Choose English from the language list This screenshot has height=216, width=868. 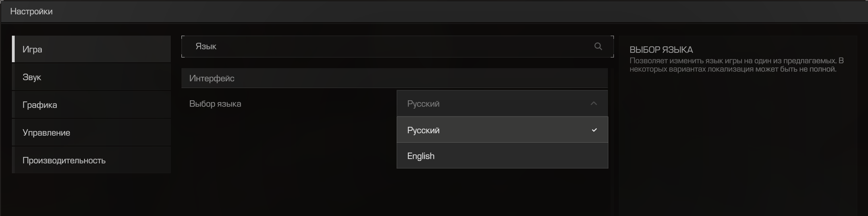(502, 156)
